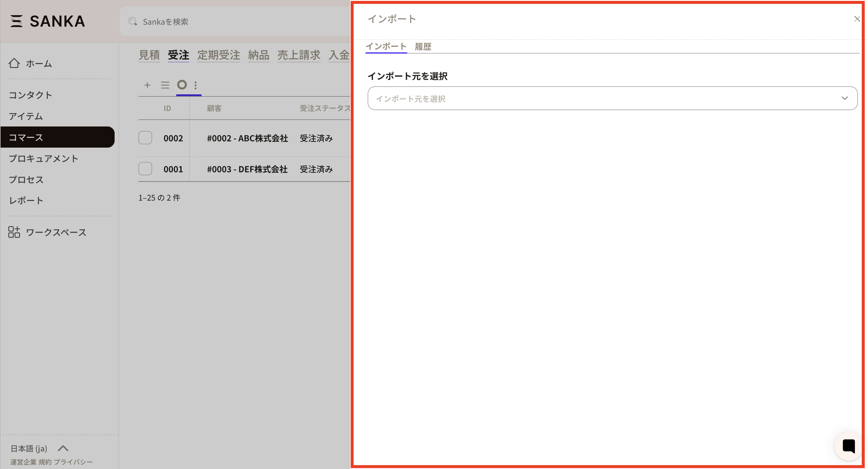The image size is (868, 469).
Task: Select the list view lines icon
Action: click(x=165, y=85)
